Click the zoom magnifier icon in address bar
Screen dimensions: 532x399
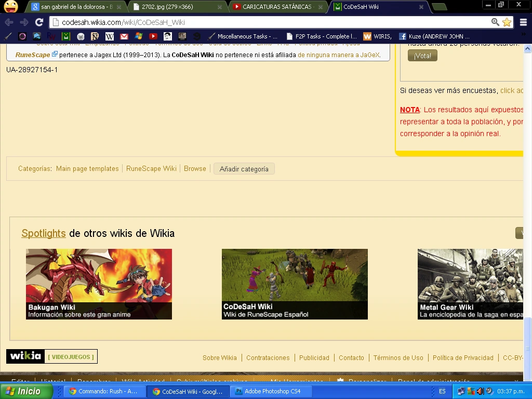(495, 22)
